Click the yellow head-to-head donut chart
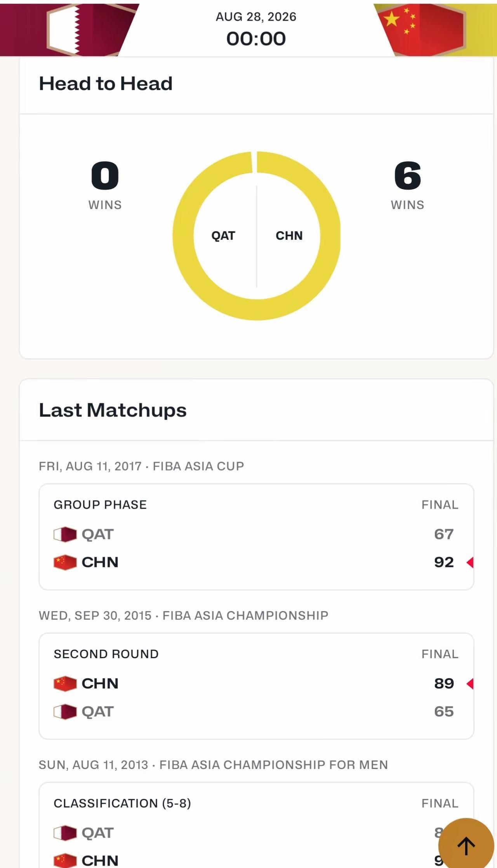 tap(257, 236)
